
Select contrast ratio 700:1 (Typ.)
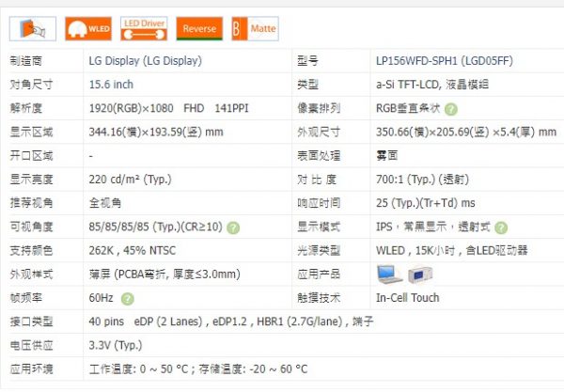[422, 180]
